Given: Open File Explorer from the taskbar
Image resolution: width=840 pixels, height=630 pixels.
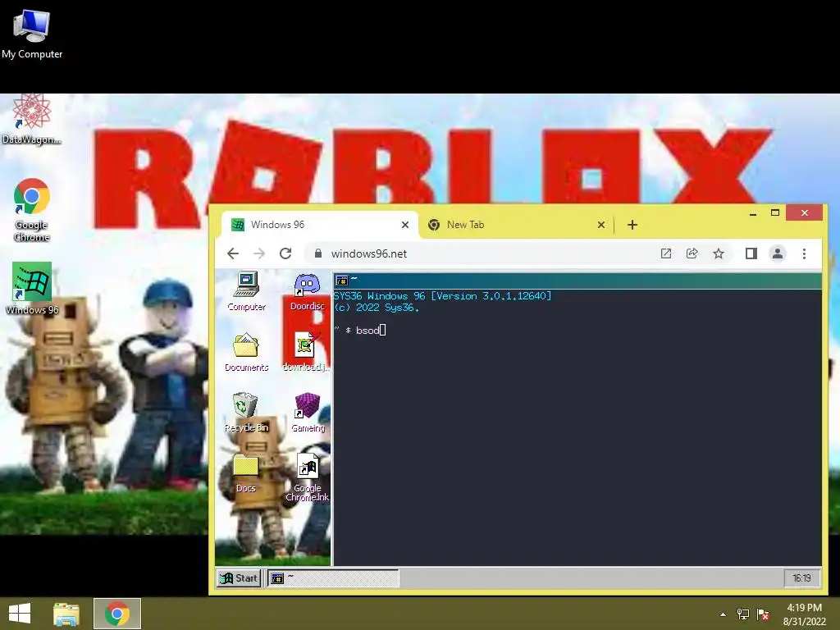Looking at the screenshot, I should [66, 614].
